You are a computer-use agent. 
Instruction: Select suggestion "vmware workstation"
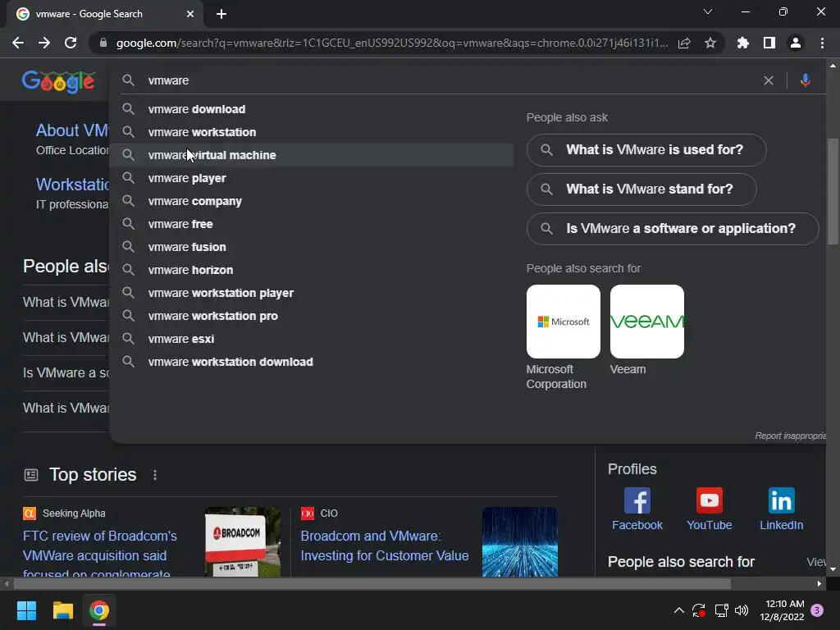(311, 132)
